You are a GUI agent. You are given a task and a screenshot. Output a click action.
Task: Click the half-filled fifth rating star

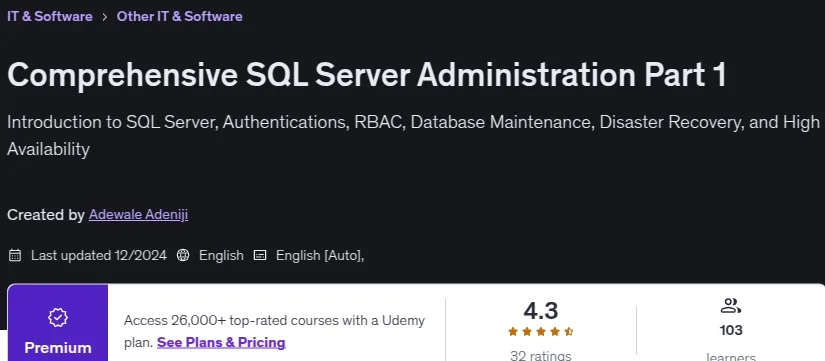pyautogui.click(x=569, y=332)
